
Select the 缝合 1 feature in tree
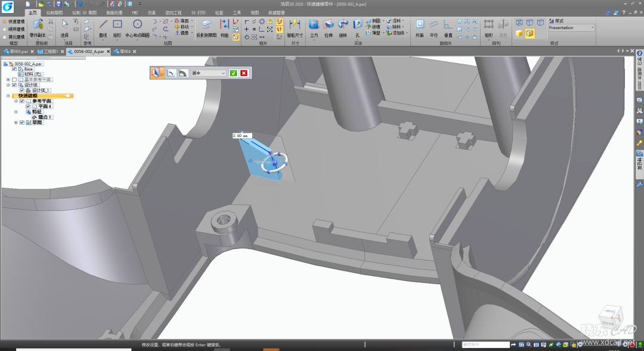43,117
